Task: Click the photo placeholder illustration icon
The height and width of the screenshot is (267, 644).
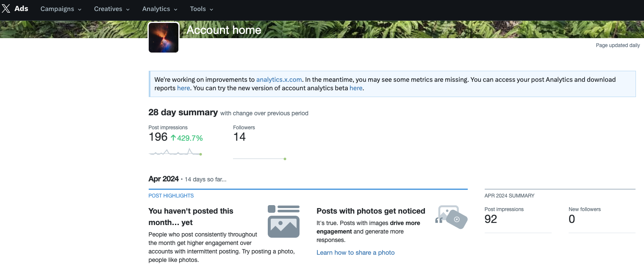Action: (x=283, y=220)
